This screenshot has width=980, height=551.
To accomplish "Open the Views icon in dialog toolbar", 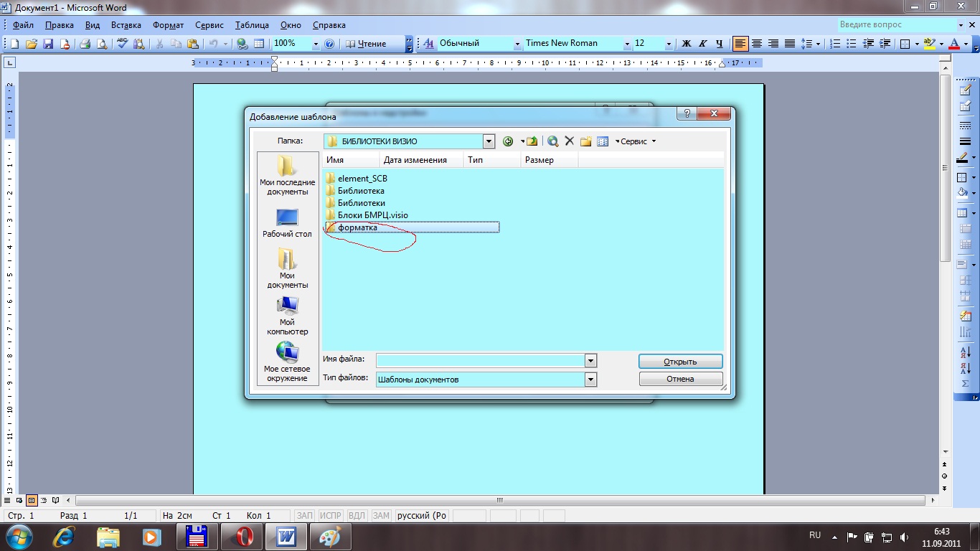I will (603, 141).
